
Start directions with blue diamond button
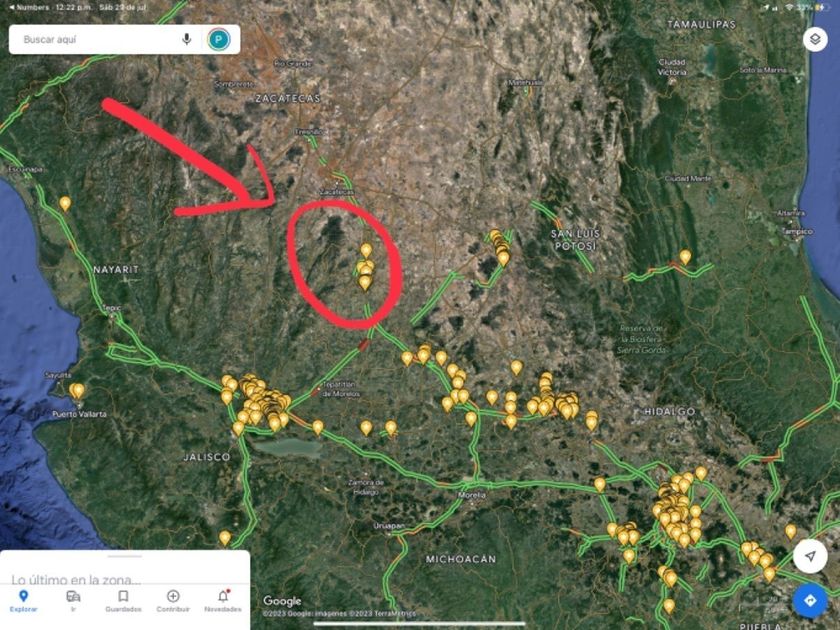coord(810,601)
